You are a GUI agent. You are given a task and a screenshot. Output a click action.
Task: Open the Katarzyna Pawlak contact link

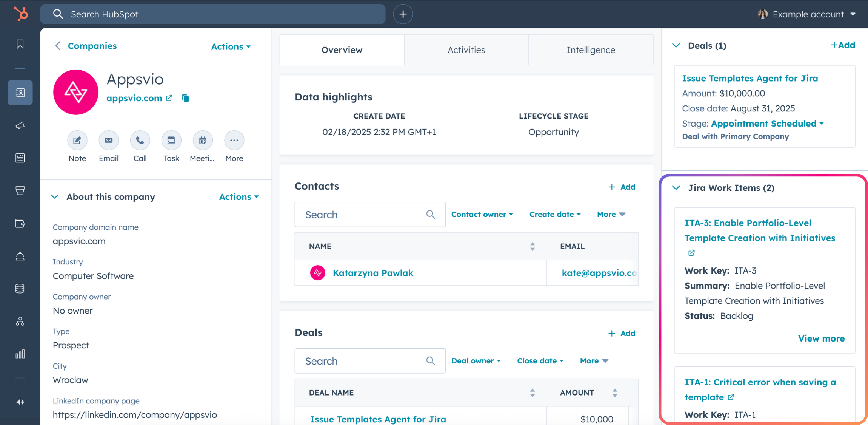click(x=372, y=273)
